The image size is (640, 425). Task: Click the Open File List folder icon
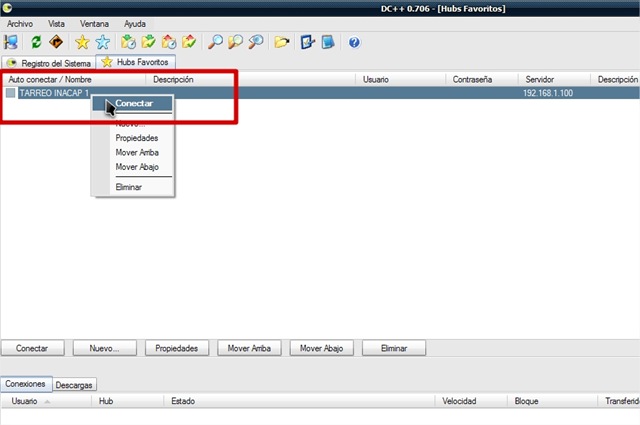[x=282, y=42]
